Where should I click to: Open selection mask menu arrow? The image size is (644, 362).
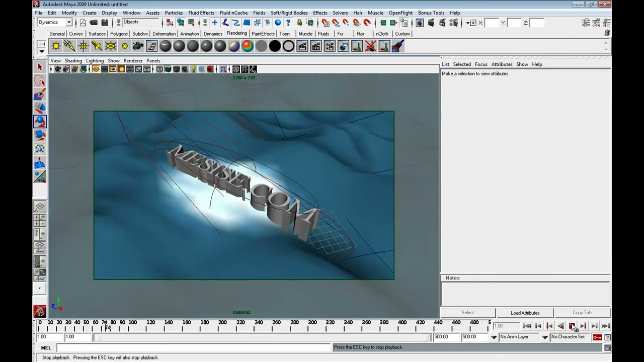tap(205, 23)
